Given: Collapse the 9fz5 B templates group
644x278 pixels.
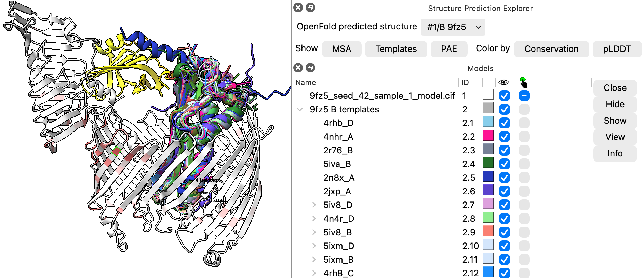Looking at the screenshot, I should click(300, 109).
